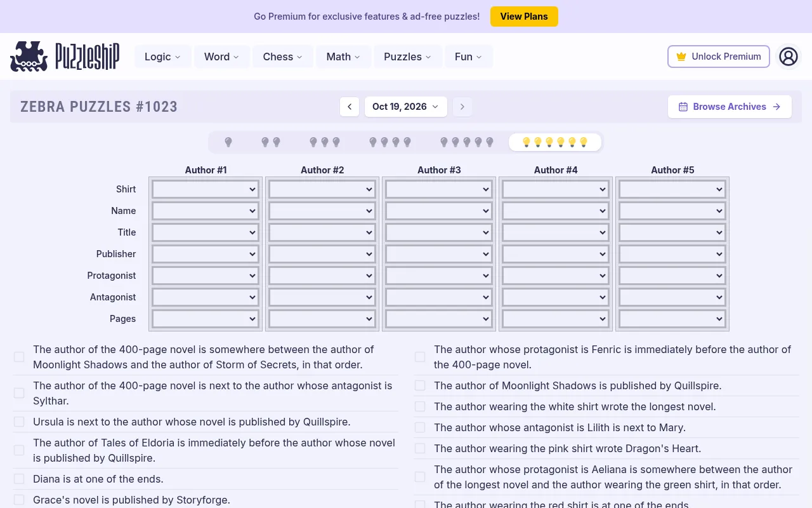The width and height of the screenshot is (812, 508).
Task: Open the Name dropdown for Author #4
Action: pyautogui.click(x=556, y=211)
